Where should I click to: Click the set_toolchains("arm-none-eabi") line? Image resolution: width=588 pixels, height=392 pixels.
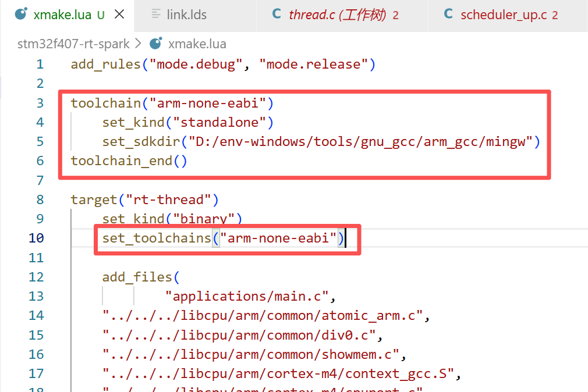(223, 238)
